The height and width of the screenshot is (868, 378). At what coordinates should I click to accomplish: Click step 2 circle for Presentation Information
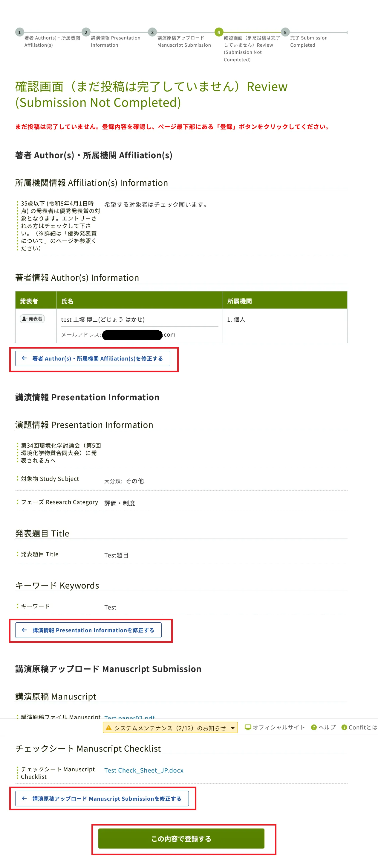tap(86, 32)
